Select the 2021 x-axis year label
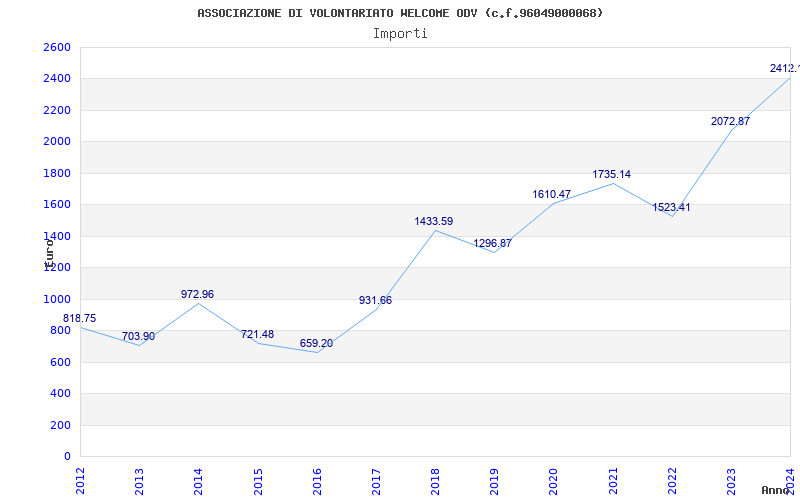The width and height of the screenshot is (800, 500). (x=613, y=481)
